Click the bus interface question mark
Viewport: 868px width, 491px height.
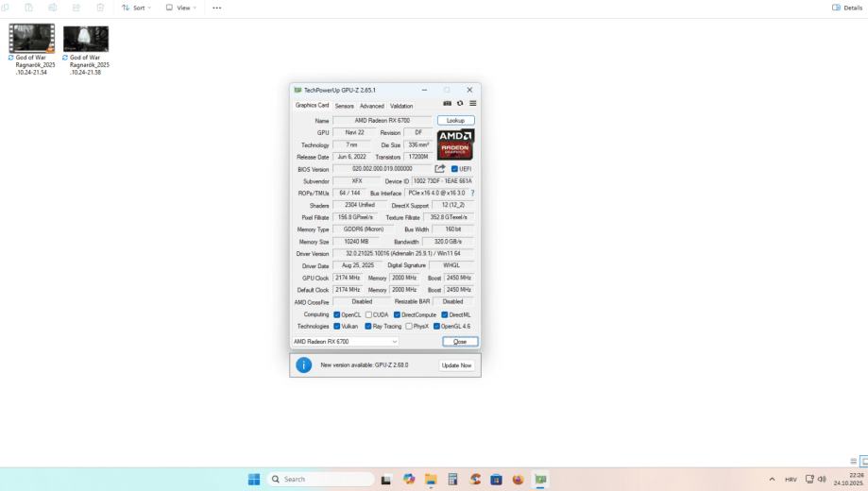click(x=473, y=194)
